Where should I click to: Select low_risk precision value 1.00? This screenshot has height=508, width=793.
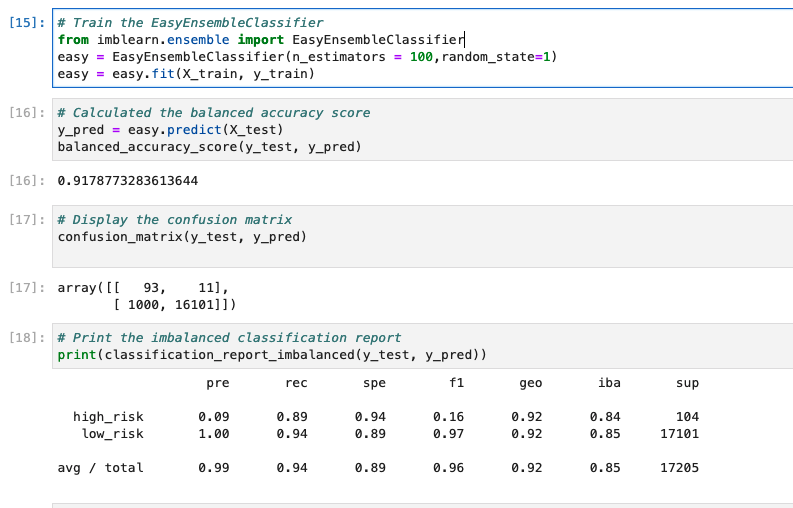pyautogui.click(x=213, y=434)
